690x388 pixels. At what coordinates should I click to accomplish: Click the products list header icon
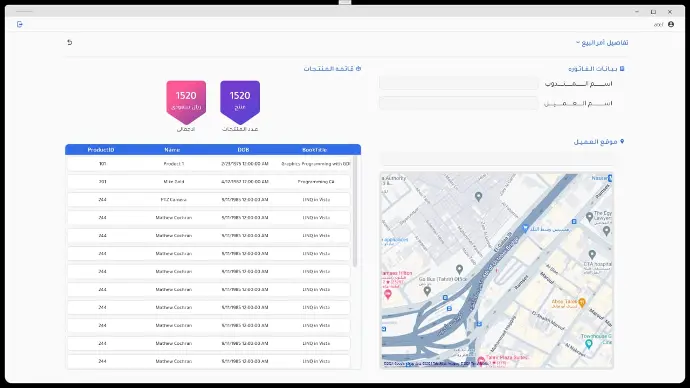pos(358,69)
